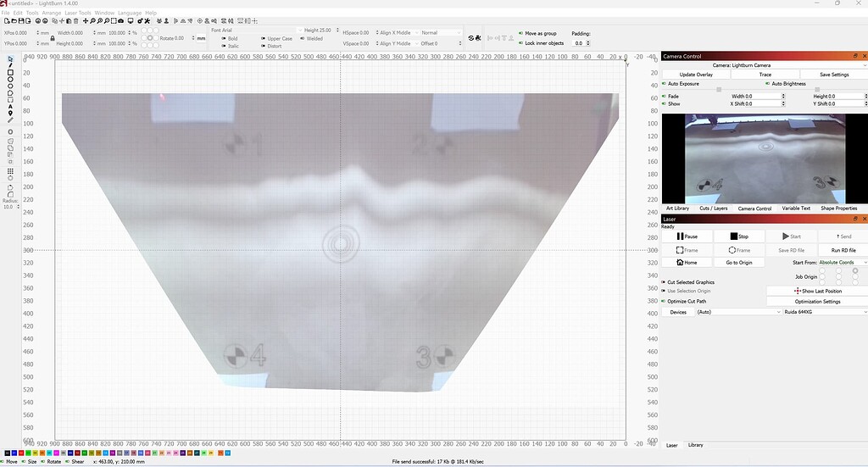Toggle Optimize Cut Path switch
The image size is (868, 467).
pos(664,302)
